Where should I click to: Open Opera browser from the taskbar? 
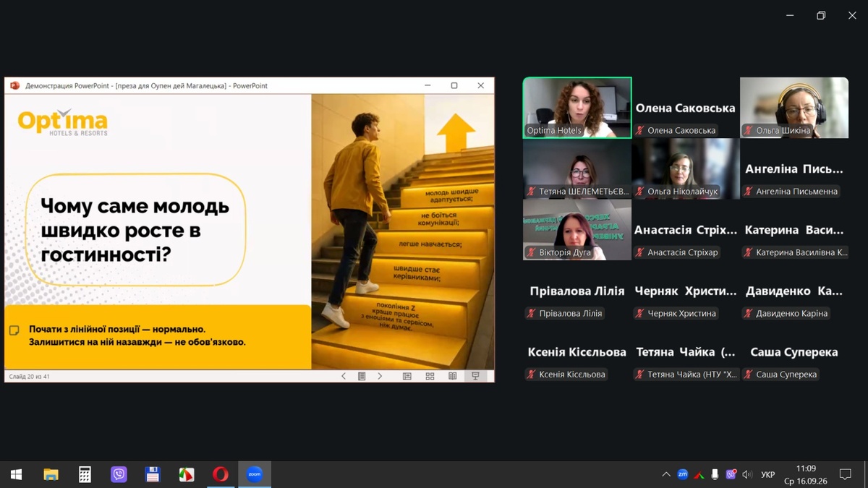tap(221, 474)
